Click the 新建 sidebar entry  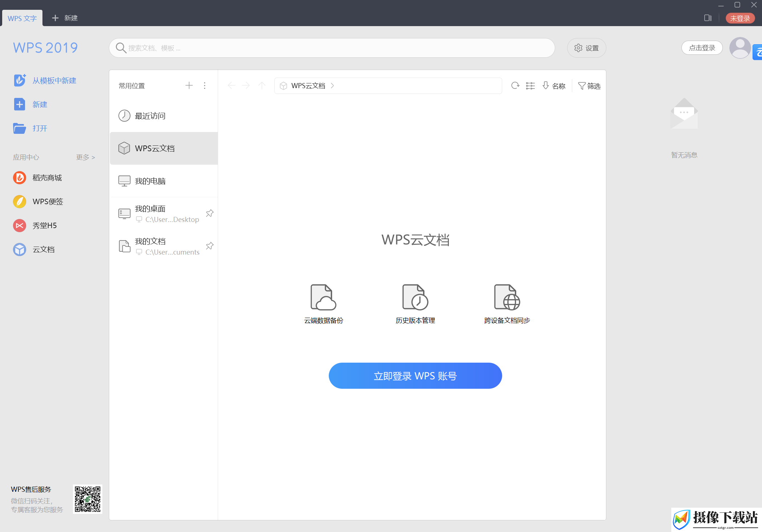point(30,104)
